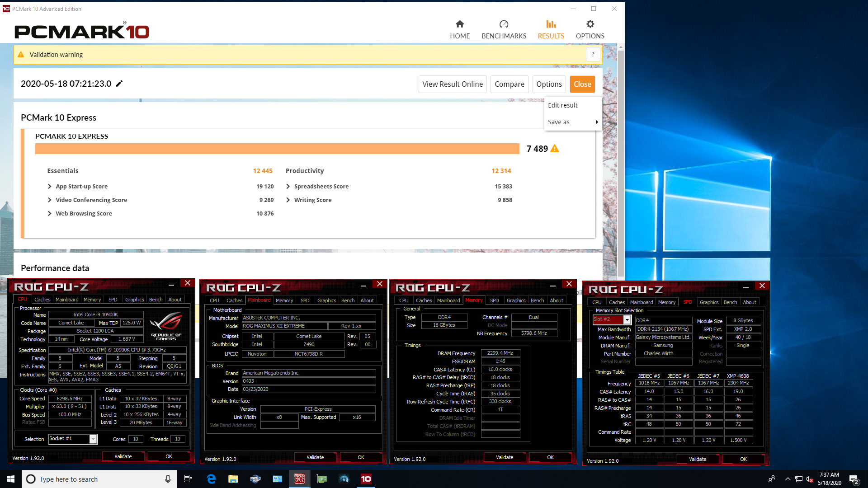Activate ROG CPU-Z taskbar icon
The image size is (868, 488).
299,479
